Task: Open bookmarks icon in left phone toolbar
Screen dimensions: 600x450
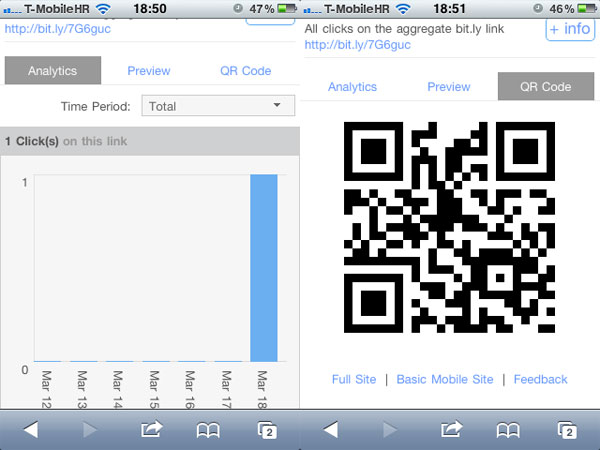Action: pos(208,430)
